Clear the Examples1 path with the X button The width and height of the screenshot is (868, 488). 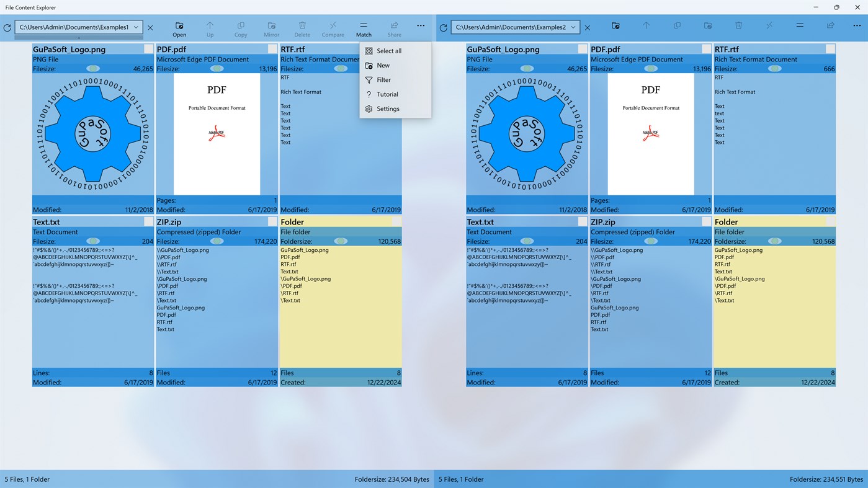pyautogui.click(x=150, y=27)
